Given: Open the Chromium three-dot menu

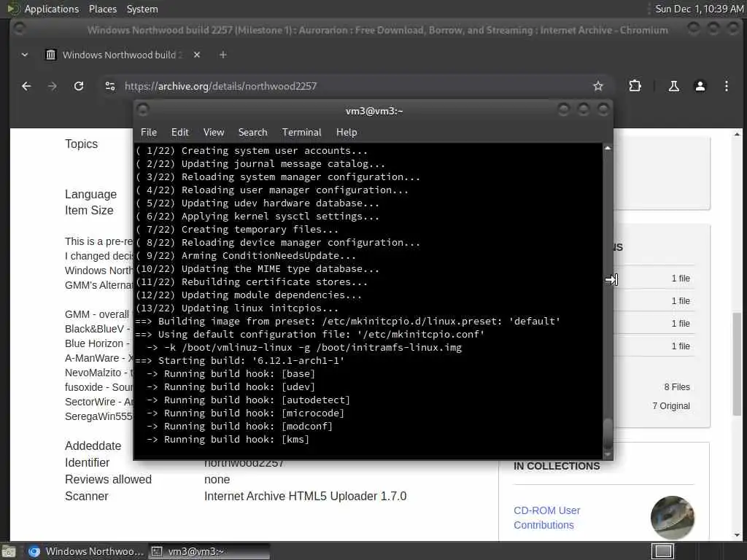Looking at the screenshot, I should click(726, 86).
